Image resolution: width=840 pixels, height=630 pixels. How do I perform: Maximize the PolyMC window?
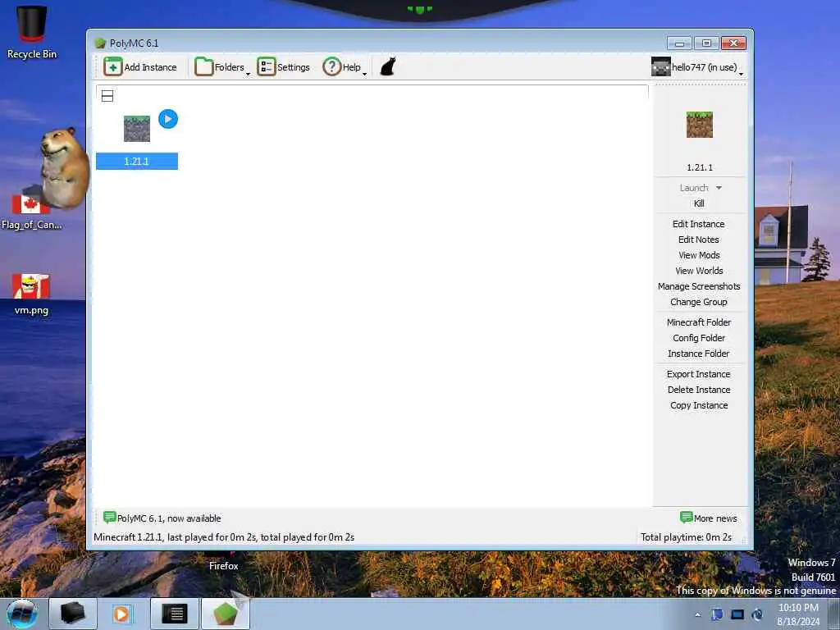click(706, 43)
